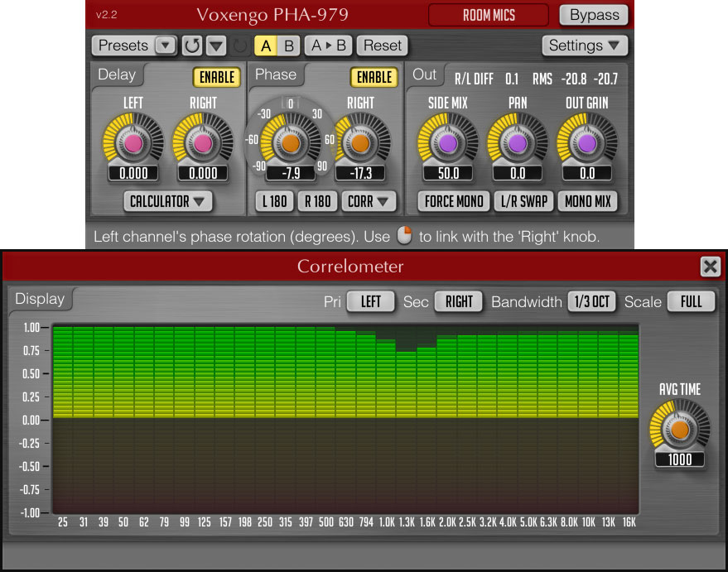Click the Phase RIGHT orange knob
Image resolution: width=728 pixels, height=572 pixels.
click(360, 143)
